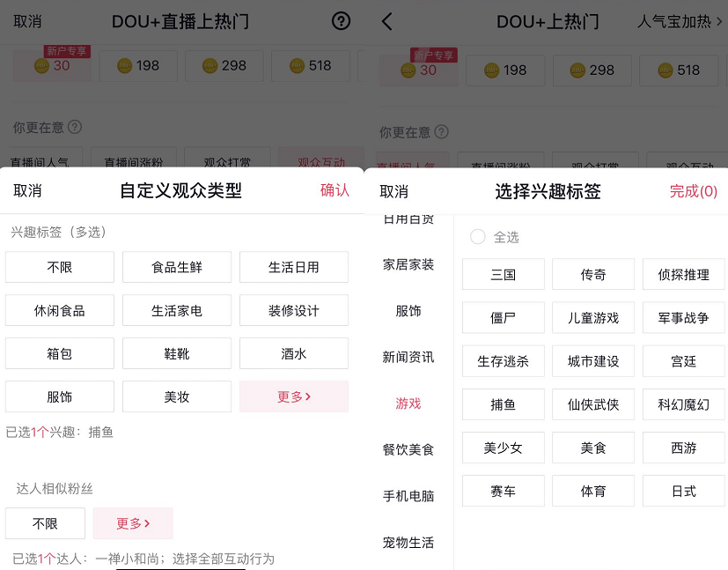Choose the 侦探推理 tag
The width and height of the screenshot is (728, 570).
(x=684, y=275)
